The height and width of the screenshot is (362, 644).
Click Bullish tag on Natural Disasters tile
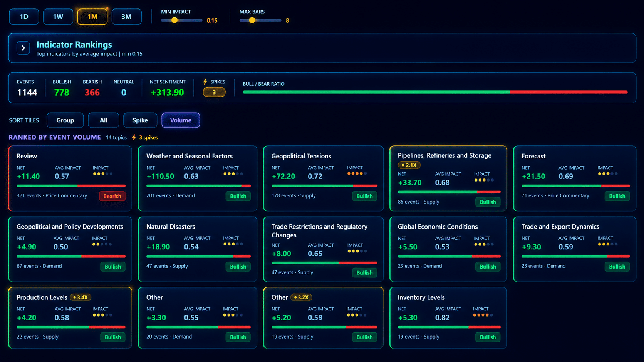coord(238,267)
